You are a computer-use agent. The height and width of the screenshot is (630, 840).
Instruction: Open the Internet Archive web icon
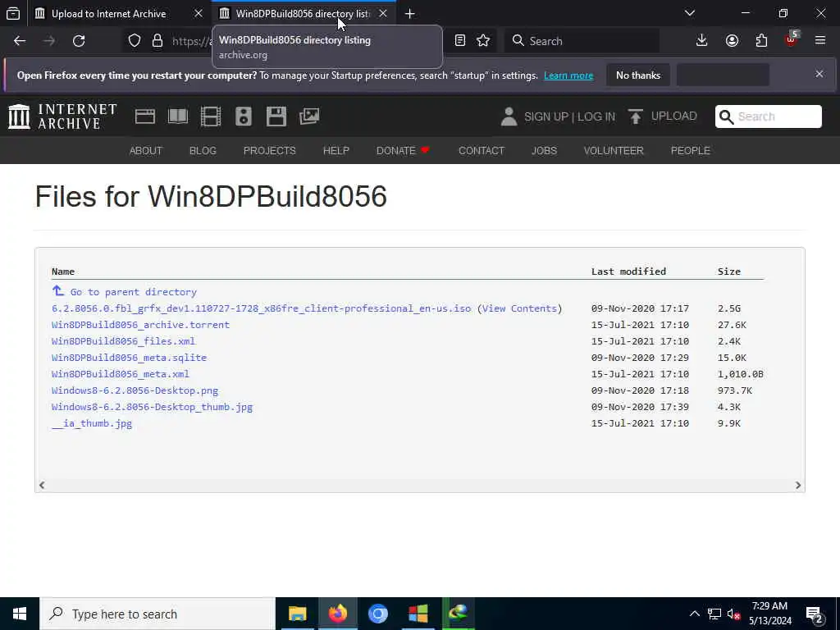pos(144,116)
